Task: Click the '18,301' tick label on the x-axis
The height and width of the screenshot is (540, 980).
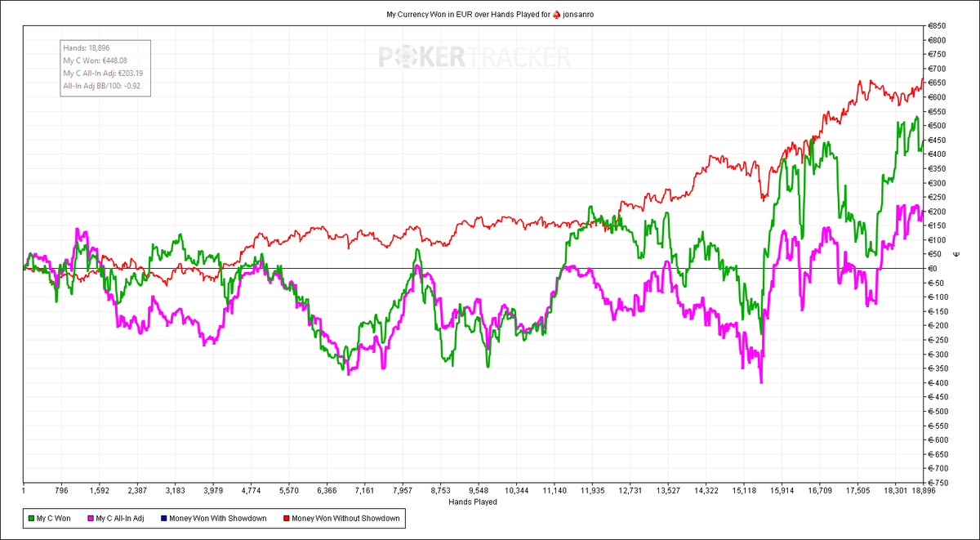Action: click(896, 491)
